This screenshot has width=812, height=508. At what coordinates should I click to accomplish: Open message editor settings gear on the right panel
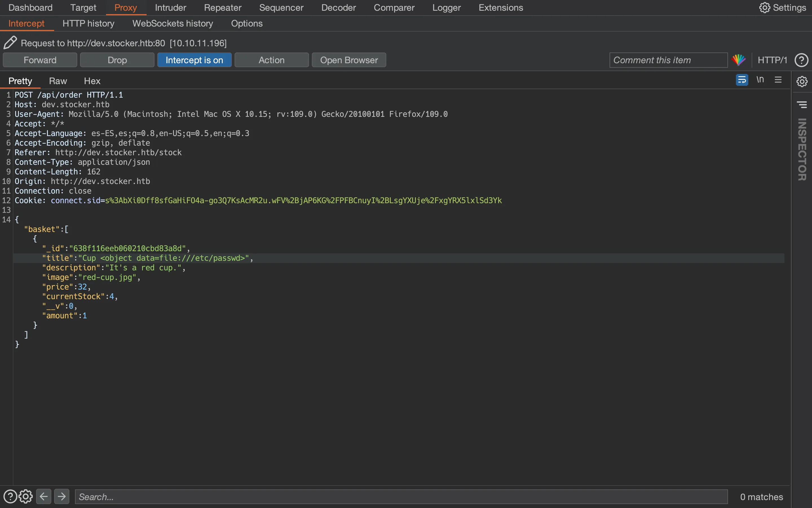(802, 81)
